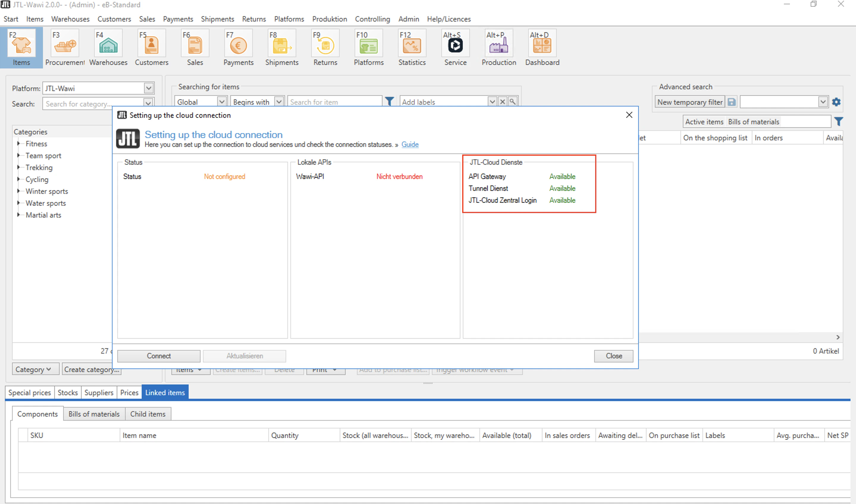Image resolution: width=856 pixels, height=504 pixels.
Task: Open the Production module
Action: coord(498,47)
